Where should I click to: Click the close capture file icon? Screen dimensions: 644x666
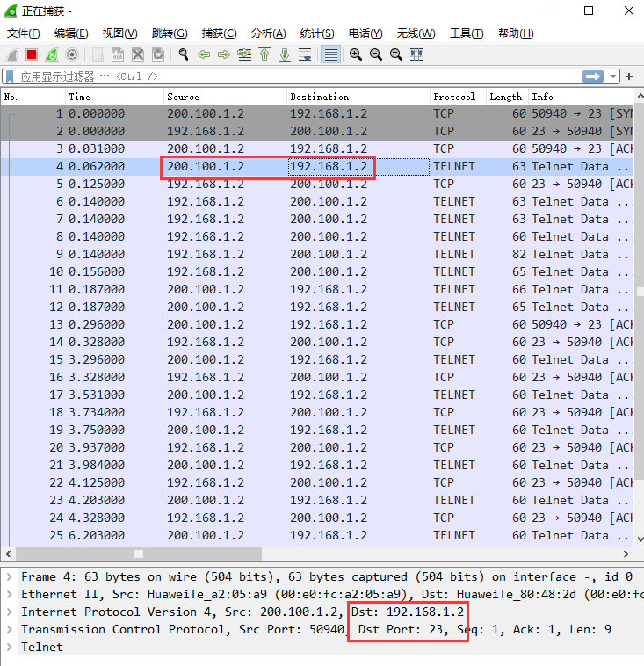coord(138,54)
